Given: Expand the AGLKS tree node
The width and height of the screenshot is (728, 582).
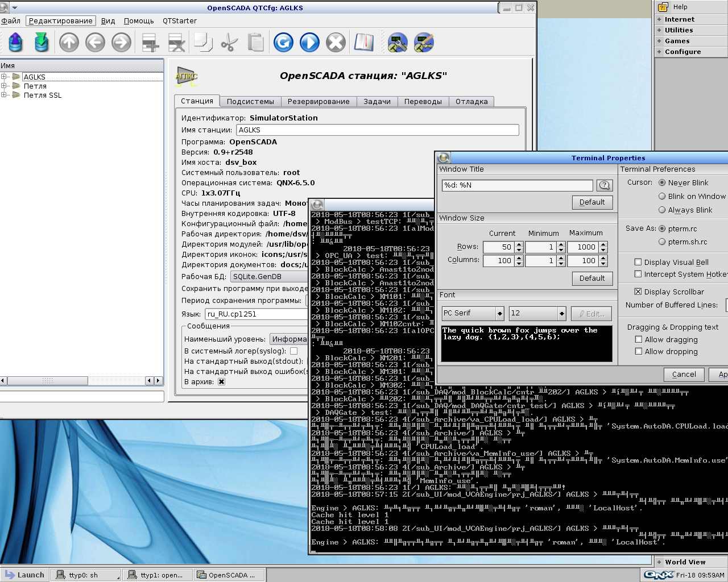Looking at the screenshot, I should [4, 77].
